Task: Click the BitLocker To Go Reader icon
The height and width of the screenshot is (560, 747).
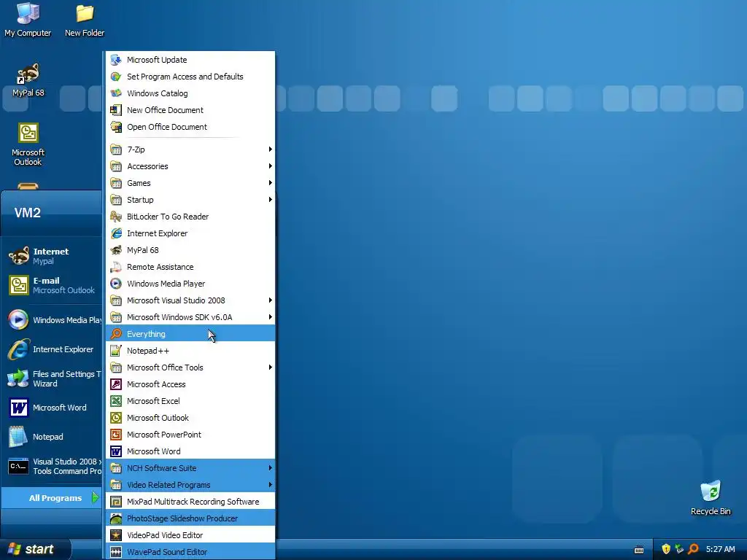Action: click(116, 217)
